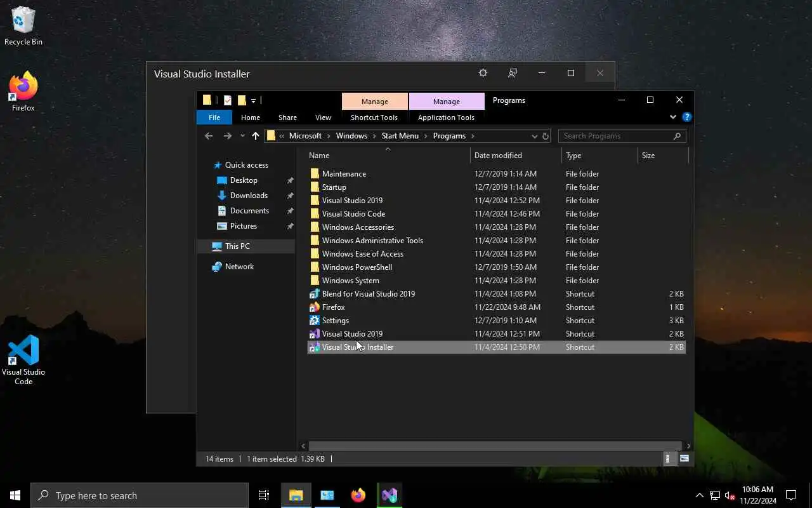Image resolution: width=812 pixels, height=508 pixels.
Task: Open the Shortcut Tools tab
Action: point(374,117)
